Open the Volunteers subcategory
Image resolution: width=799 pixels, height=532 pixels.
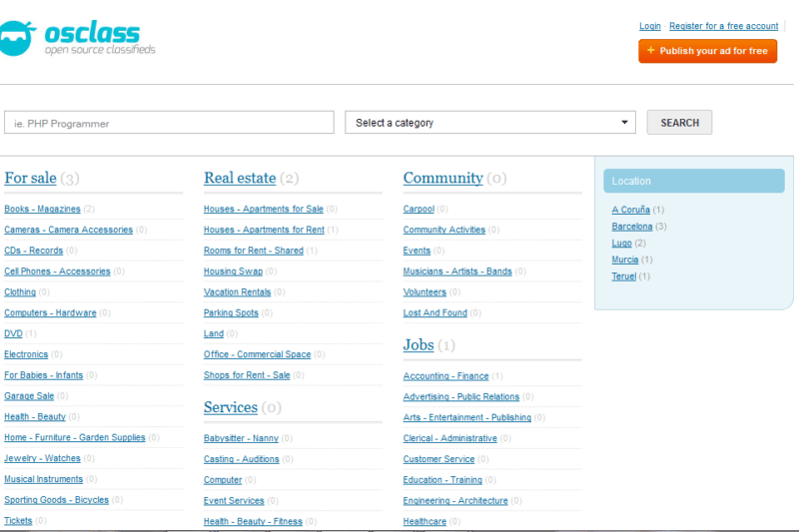point(424,292)
